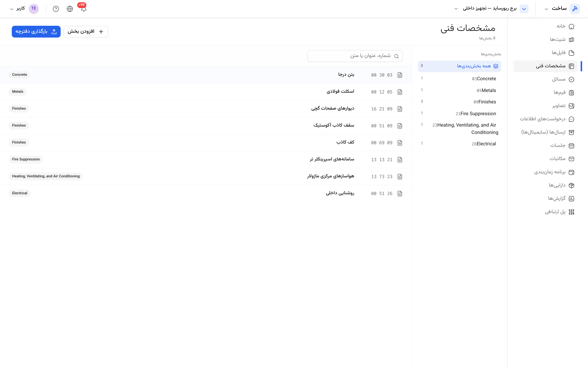Click the ارسال‌ها (سابمیتال‌ها) archive icon

[x=571, y=132]
